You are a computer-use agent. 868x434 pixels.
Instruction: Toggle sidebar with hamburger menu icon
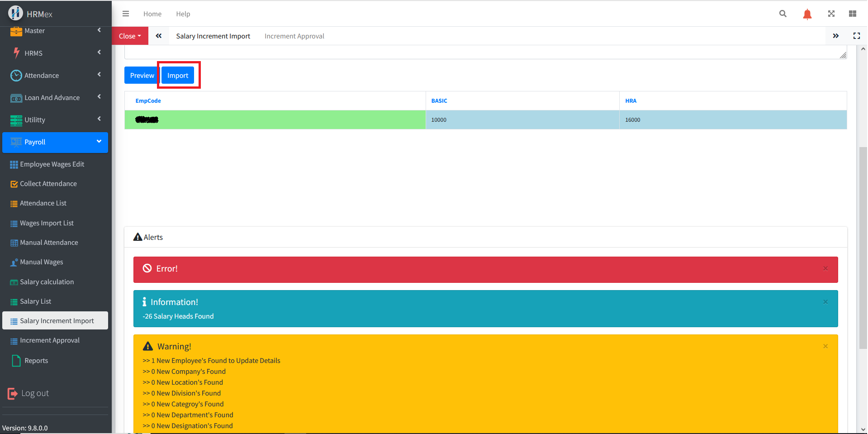pos(126,14)
